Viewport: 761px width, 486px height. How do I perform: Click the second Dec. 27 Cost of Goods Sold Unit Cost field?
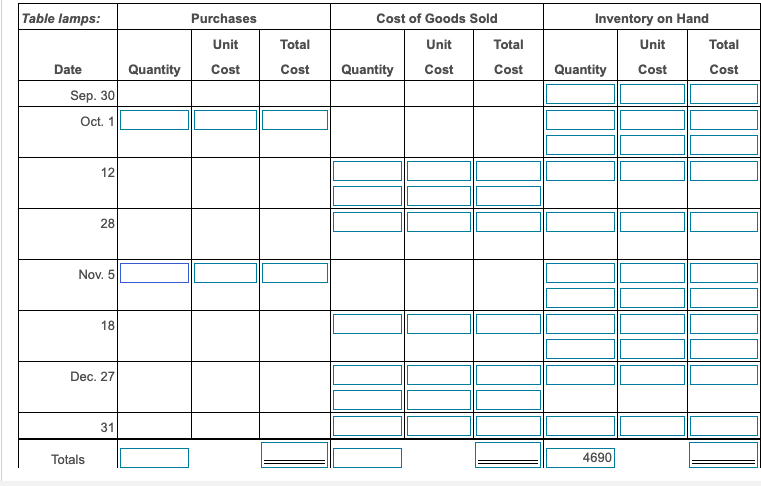tap(439, 400)
